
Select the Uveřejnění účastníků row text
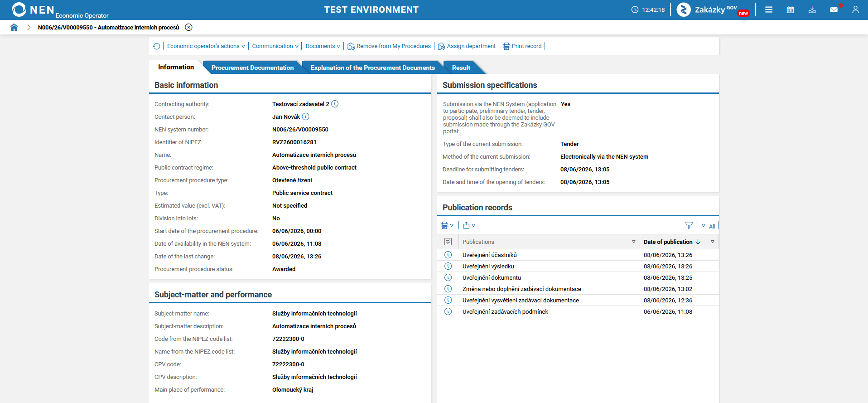(490, 255)
